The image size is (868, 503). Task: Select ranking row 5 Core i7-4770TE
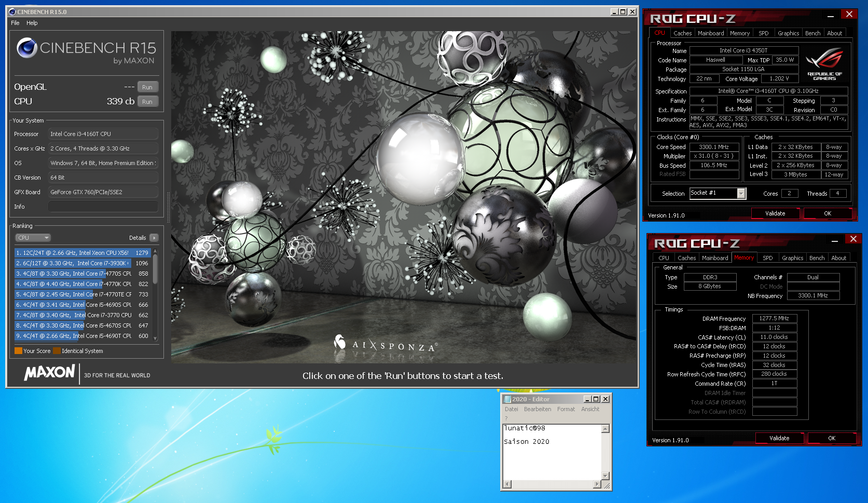82,294
